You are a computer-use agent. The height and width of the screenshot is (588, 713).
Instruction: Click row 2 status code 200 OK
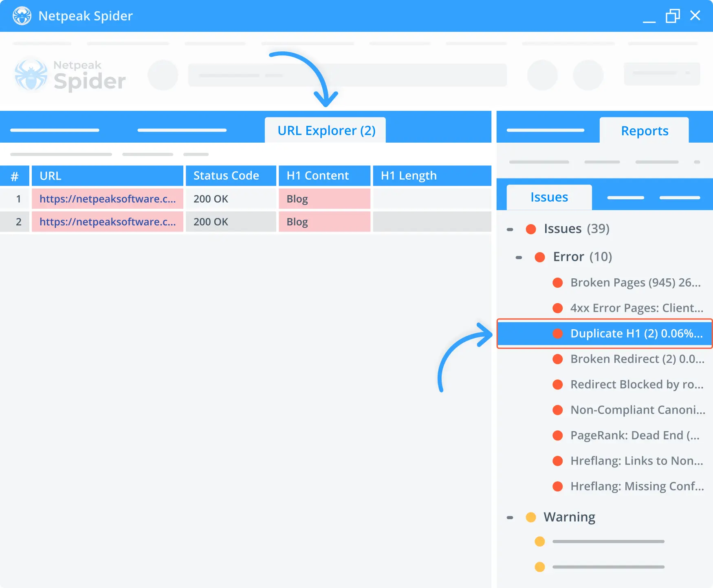tap(231, 222)
